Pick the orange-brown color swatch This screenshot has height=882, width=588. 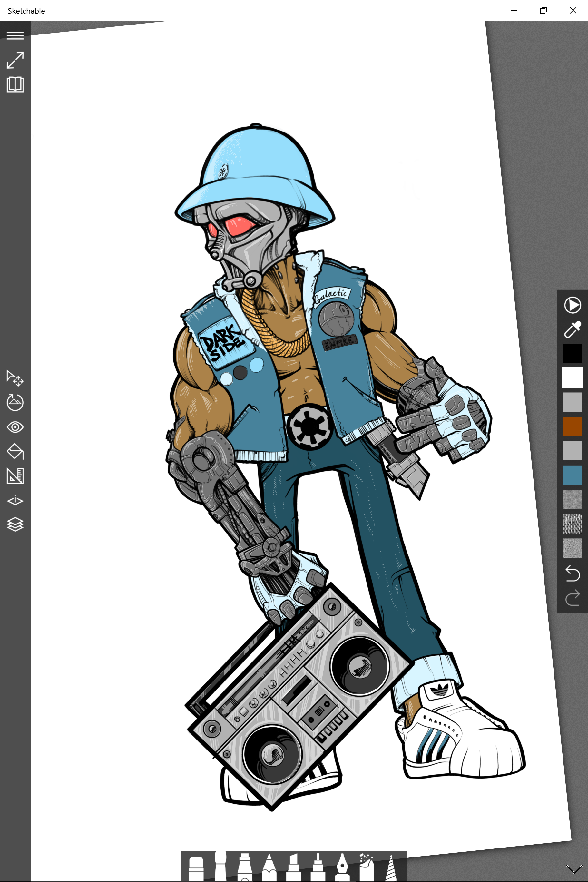click(x=572, y=426)
